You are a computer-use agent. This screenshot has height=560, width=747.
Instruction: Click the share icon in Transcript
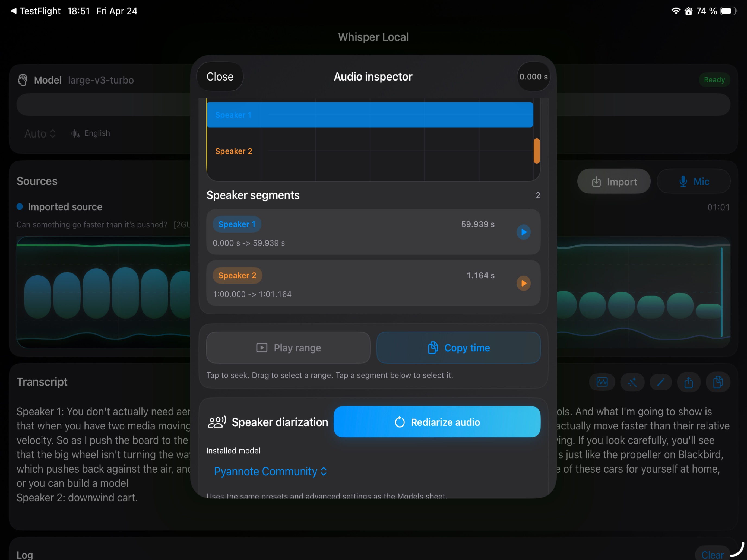tap(689, 382)
